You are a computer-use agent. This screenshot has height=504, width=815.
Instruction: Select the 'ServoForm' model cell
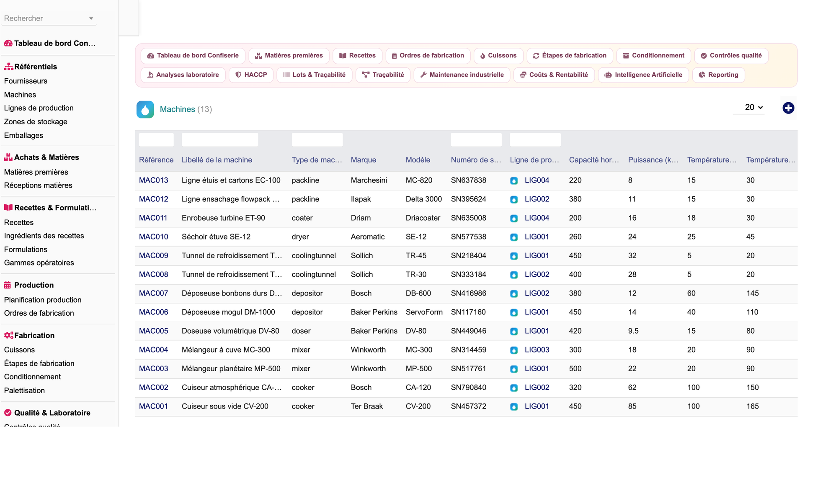(424, 312)
